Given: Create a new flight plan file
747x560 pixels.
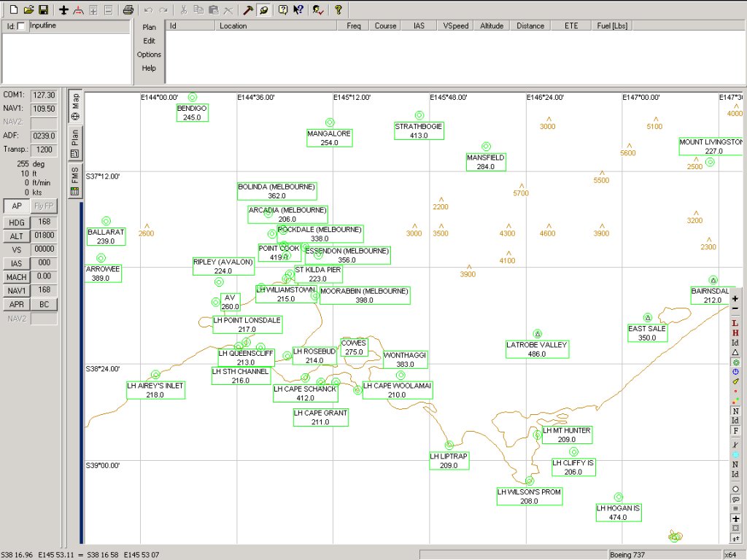Looking at the screenshot, I should [x=14, y=9].
